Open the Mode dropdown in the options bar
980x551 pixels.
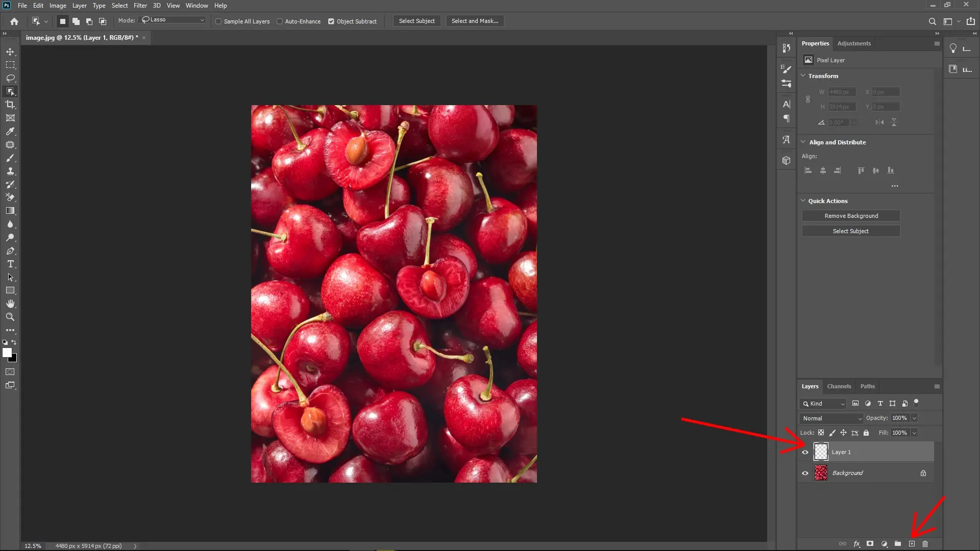[172, 19]
